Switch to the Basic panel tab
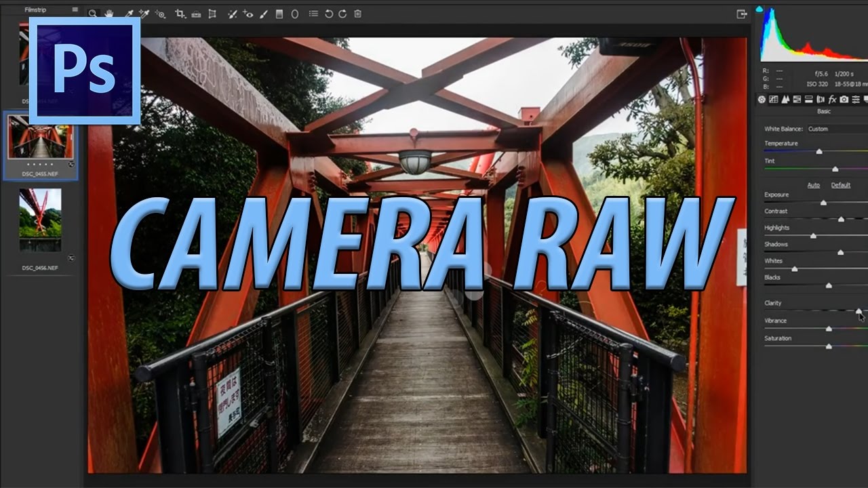 pyautogui.click(x=762, y=100)
